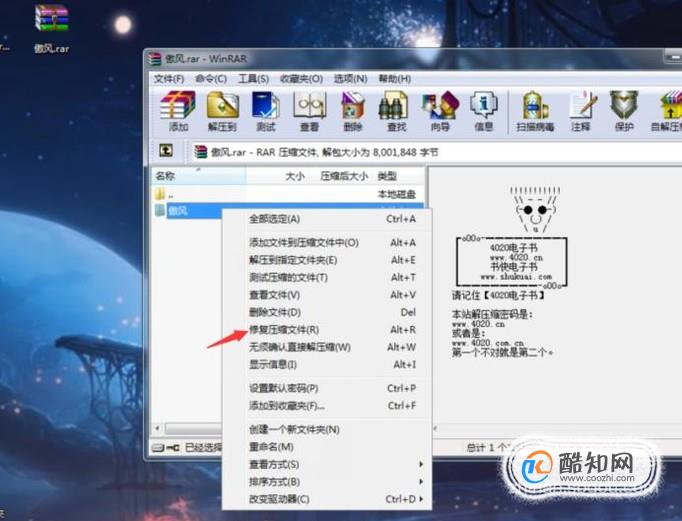The width and height of the screenshot is (682, 521).
Task: Choose 重命名(M) in the context menu
Action: [x=327, y=447]
